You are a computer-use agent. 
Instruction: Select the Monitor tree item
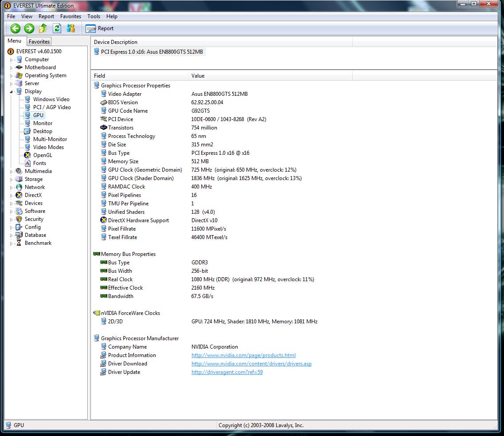click(43, 123)
